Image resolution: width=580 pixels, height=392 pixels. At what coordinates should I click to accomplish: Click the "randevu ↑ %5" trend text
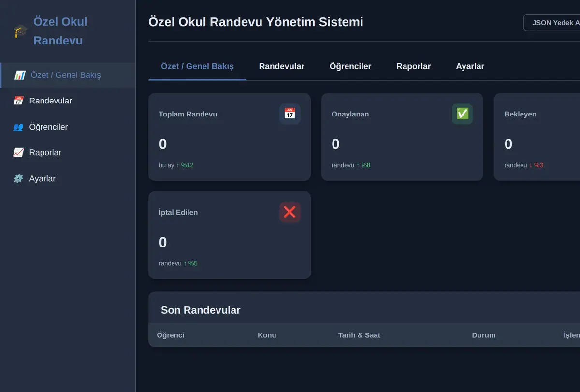point(178,263)
